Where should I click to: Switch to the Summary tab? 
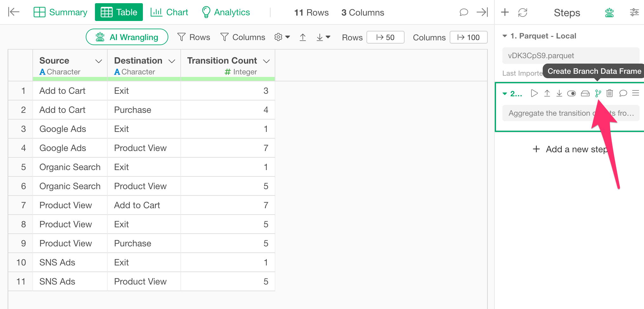coord(60,12)
